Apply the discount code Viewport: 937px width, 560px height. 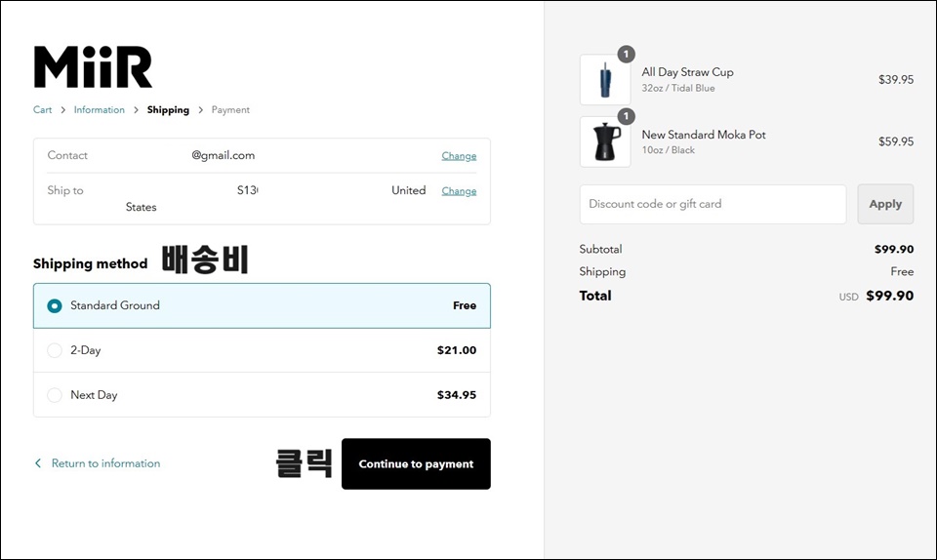pyautogui.click(x=885, y=204)
